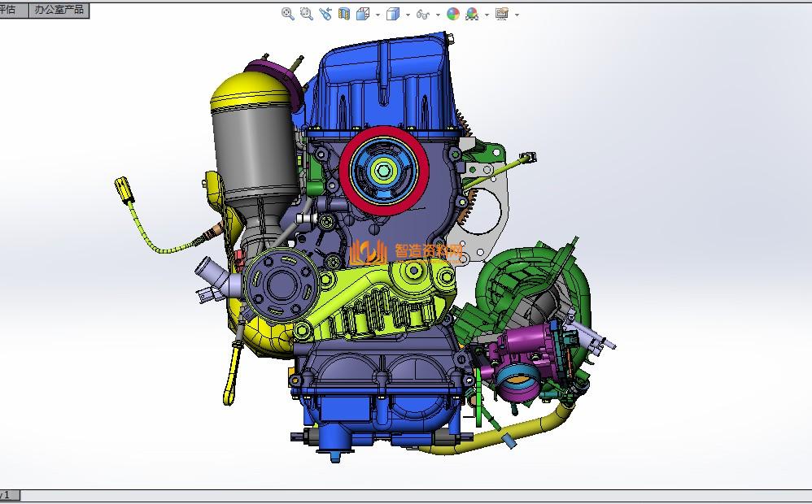The width and height of the screenshot is (812, 504).
Task: Toggle the Section View tool
Action: coord(344,14)
